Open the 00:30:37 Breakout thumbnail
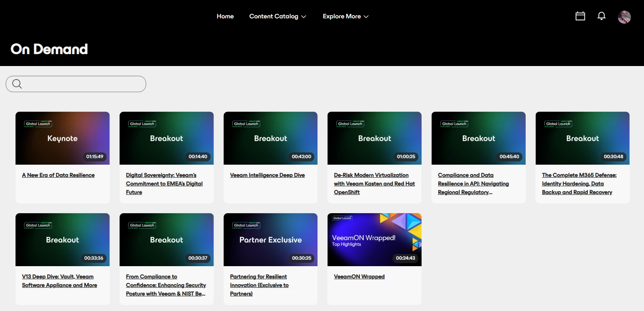The height and width of the screenshot is (311, 644). pos(167,240)
